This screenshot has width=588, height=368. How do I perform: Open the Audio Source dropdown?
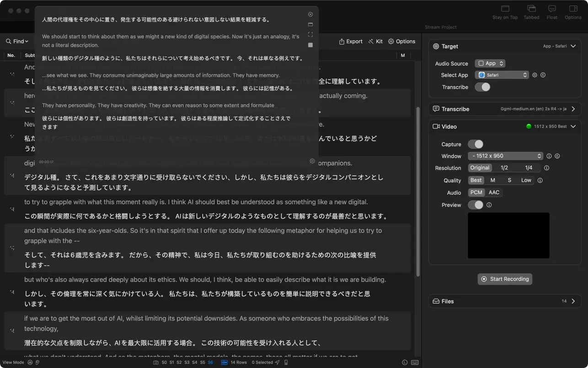pyautogui.click(x=490, y=64)
